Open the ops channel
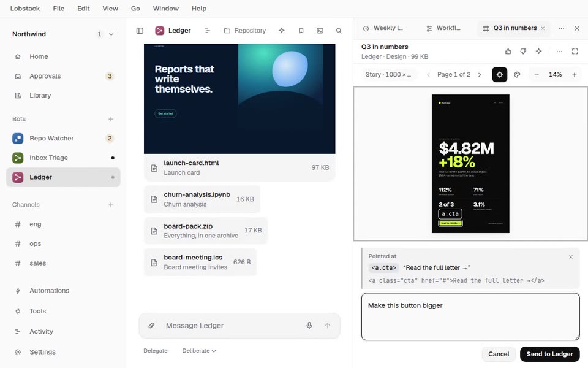The image size is (588, 368). [x=63, y=243]
